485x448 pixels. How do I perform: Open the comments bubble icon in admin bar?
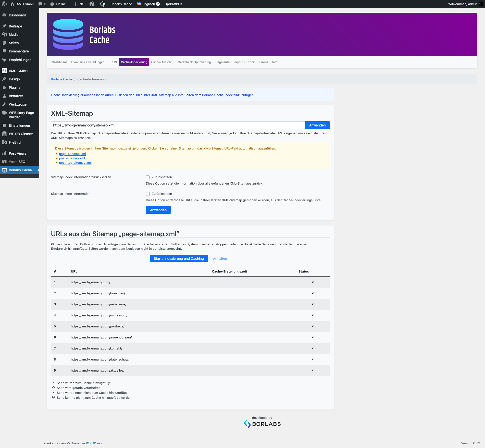click(40, 4)
